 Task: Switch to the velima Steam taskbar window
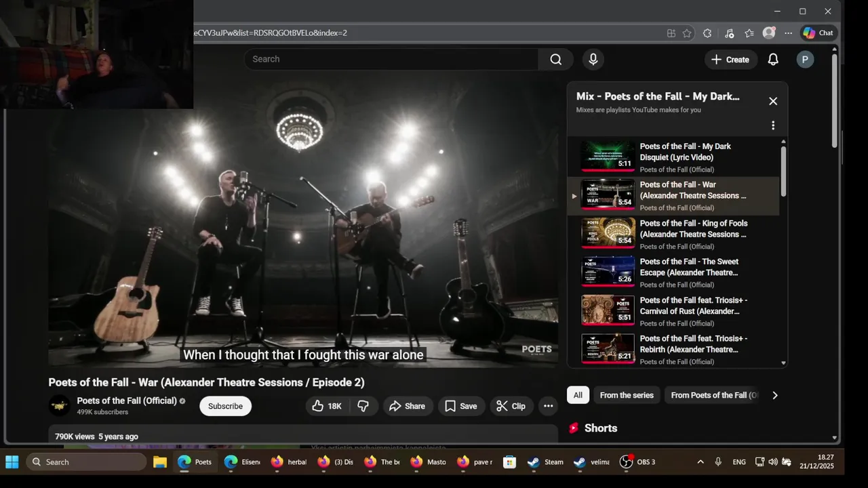click(x=591, y=462)
